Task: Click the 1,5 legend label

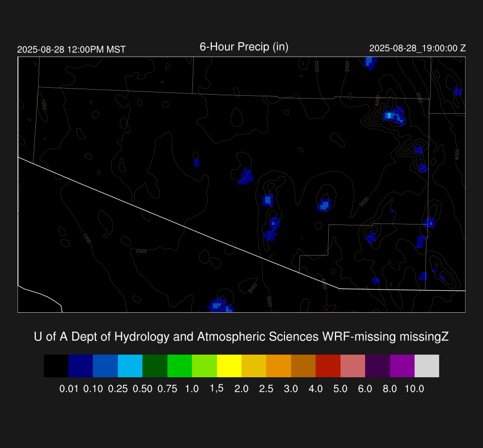Action: [217, 389]
